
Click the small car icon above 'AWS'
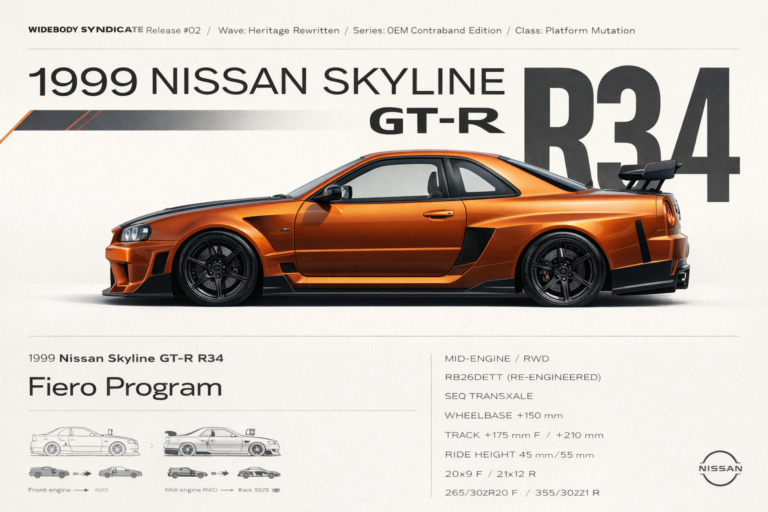(120, 473)
